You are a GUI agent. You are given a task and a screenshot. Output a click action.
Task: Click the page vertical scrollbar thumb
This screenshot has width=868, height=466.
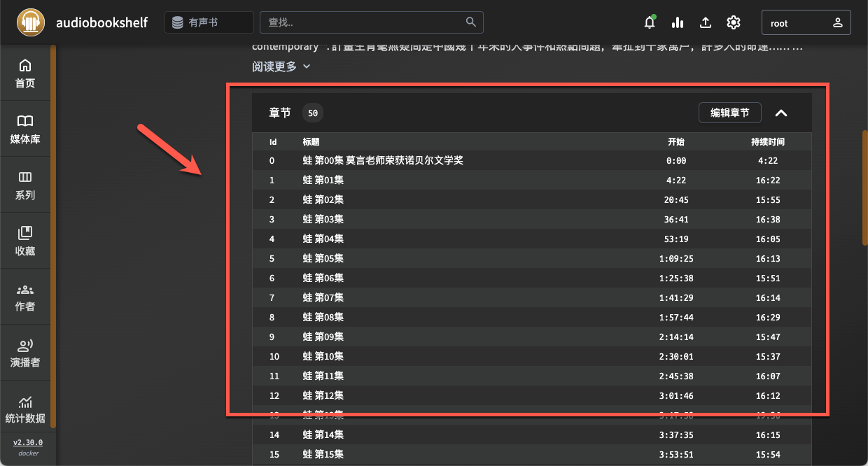coord(864,187)
